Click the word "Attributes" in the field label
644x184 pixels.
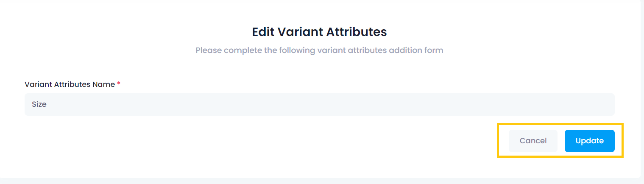(72, 84)
